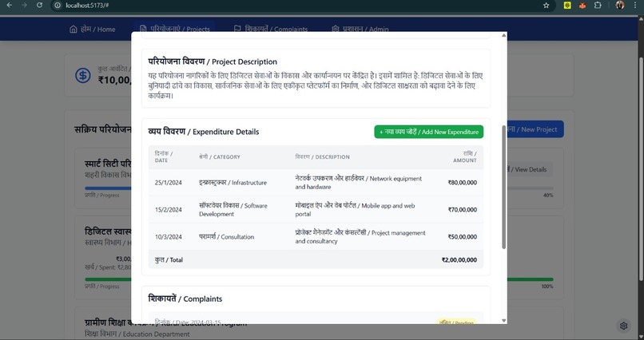The image size is (644, 340).
Task: Click the modal scrollbar up arrow
Action: click(x=503, y=36)
